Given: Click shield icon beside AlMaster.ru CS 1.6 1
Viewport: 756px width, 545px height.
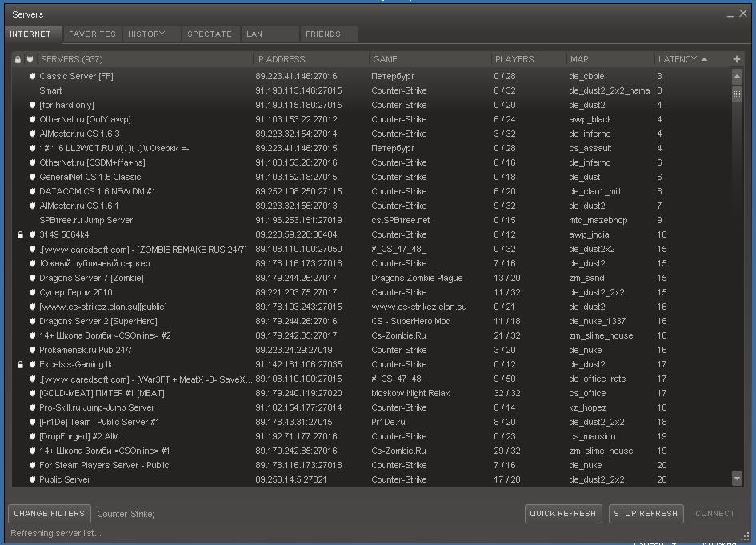Looking at the screenshot, I should point(32,206).
